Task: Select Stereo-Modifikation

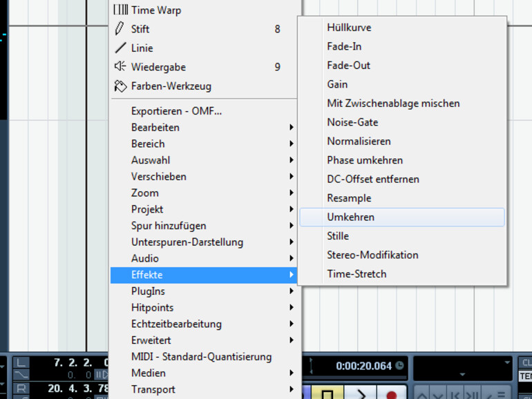Action: click(402, 255)
